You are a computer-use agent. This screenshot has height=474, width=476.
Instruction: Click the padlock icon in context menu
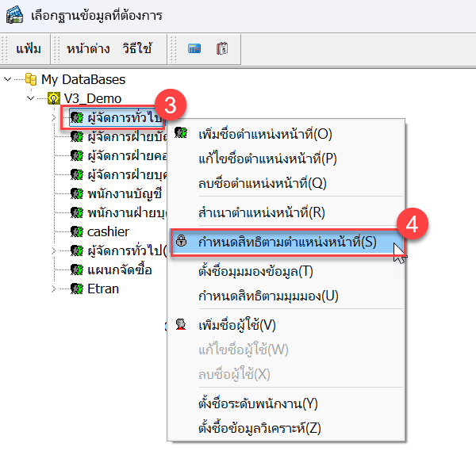182,240
